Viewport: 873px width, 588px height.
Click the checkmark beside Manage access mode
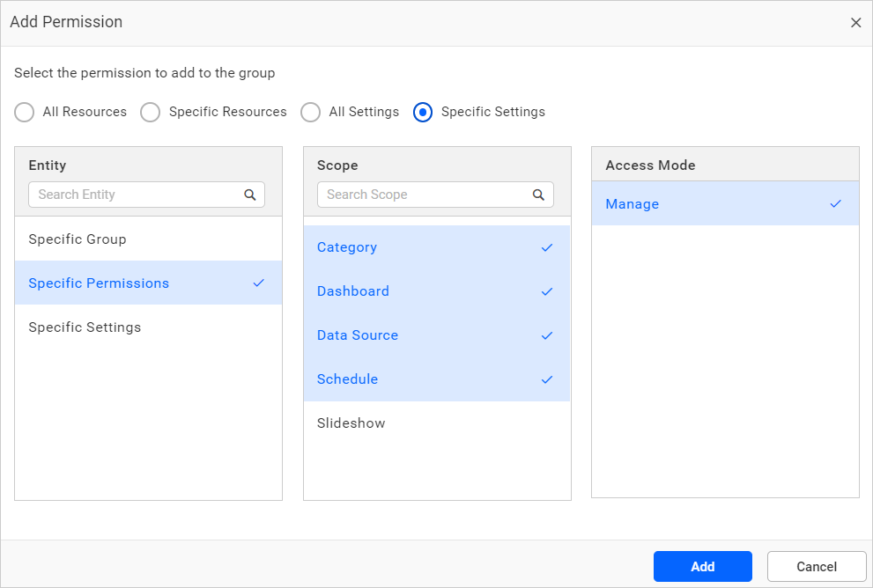click(x=836, y=204)
